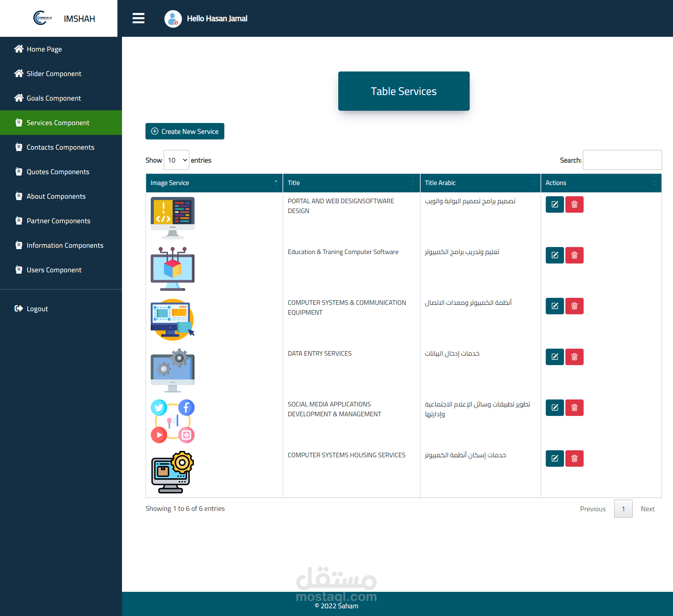Delete the COMPUTER SYSTEMS HOUSING SERVICES row
This screenshot has height=616, width=673.
pos(574,458)
